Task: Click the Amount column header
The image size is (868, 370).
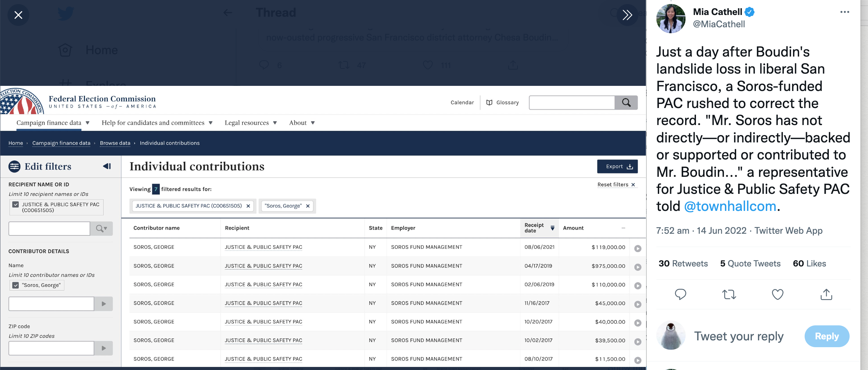Action: tap(573, 228)
